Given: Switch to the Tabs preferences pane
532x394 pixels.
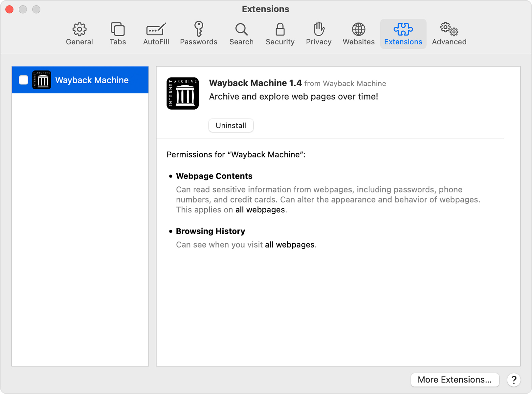Looking at the screenshot, I should coord(118,34).
